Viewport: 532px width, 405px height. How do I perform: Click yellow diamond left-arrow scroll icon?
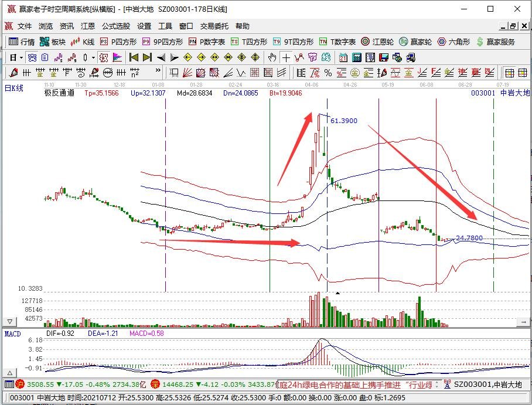coord(187,57)
